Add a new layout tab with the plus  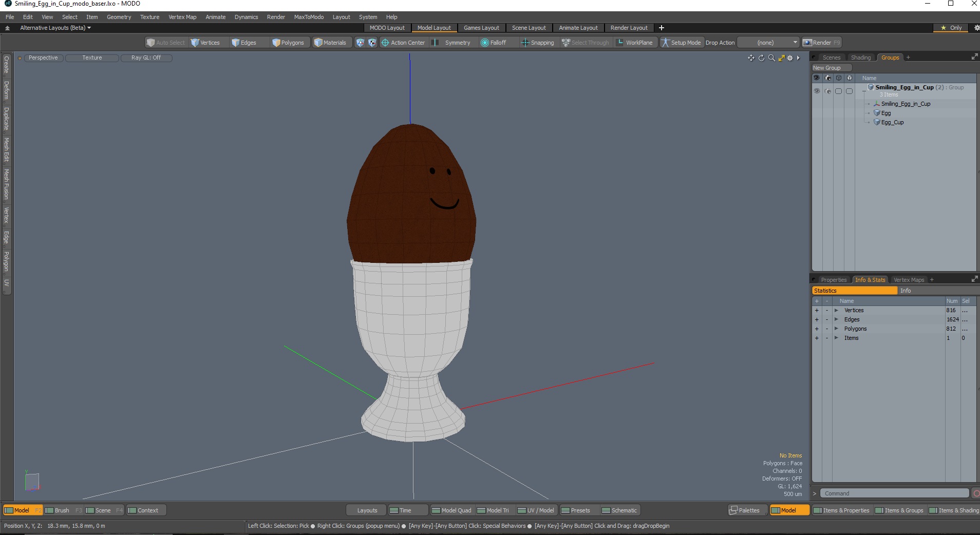tap(662, 28)
